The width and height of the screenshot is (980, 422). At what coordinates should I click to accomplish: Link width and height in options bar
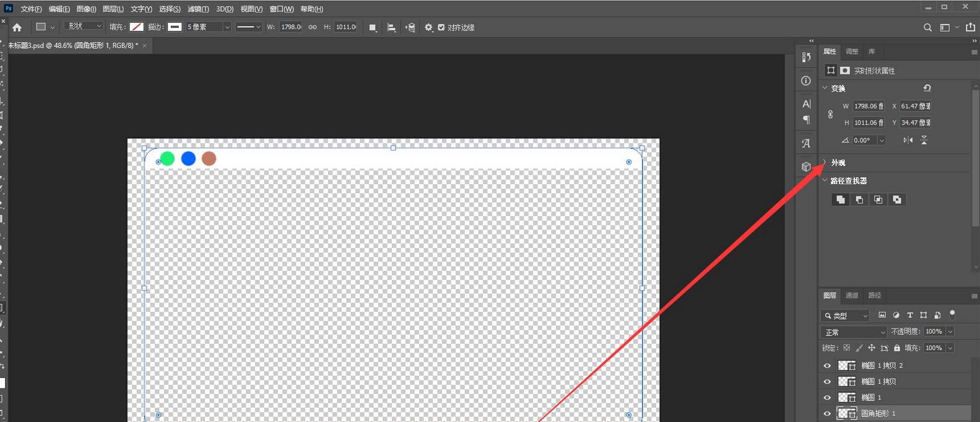click(x=313, y=27)
